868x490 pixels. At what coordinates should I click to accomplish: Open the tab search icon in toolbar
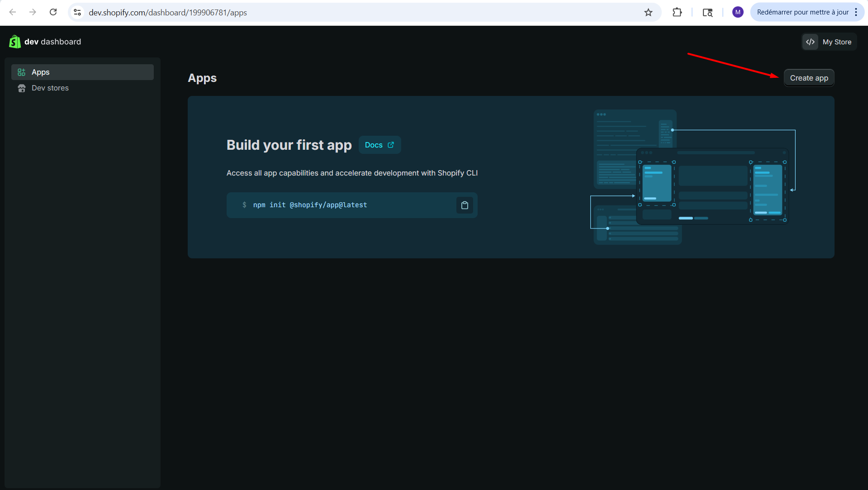(x=707, y=13)
